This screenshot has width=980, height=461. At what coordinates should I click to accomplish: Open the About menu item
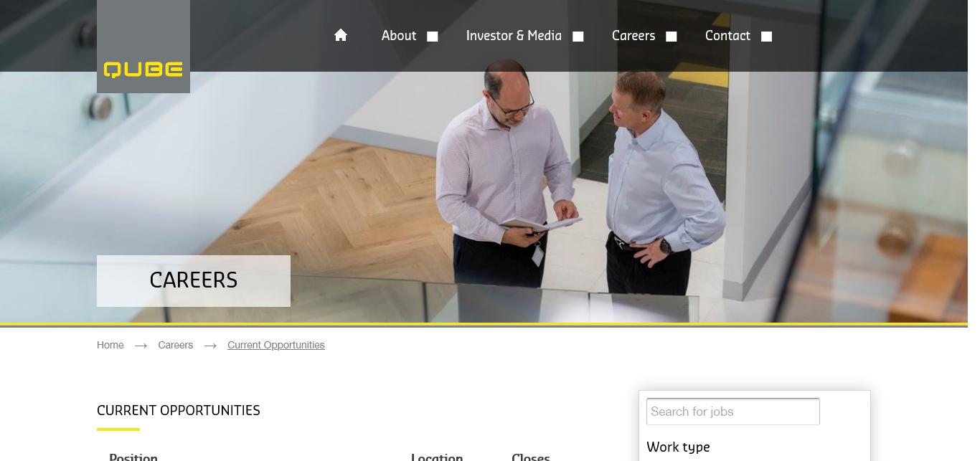pos(399,36)
